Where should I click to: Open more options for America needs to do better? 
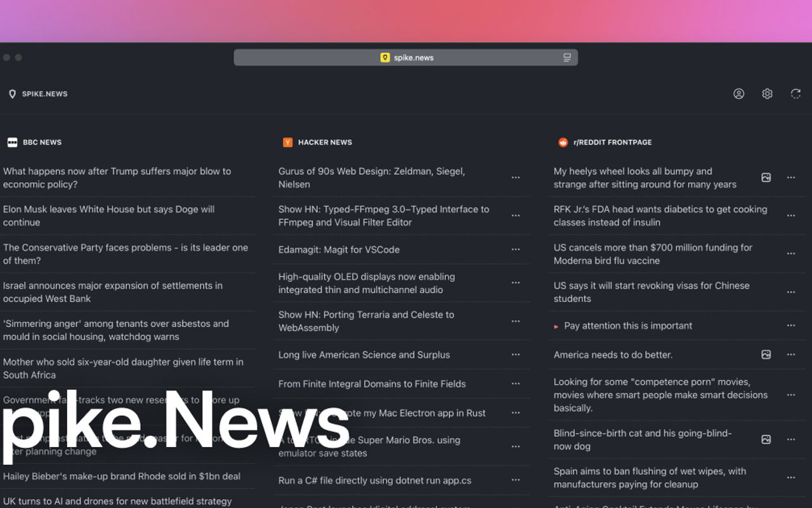point(791,354)
